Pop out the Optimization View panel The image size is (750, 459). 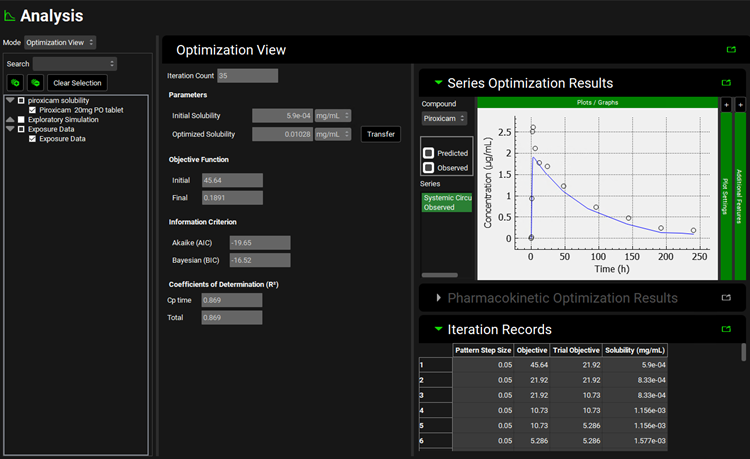[x=731, y=50]
